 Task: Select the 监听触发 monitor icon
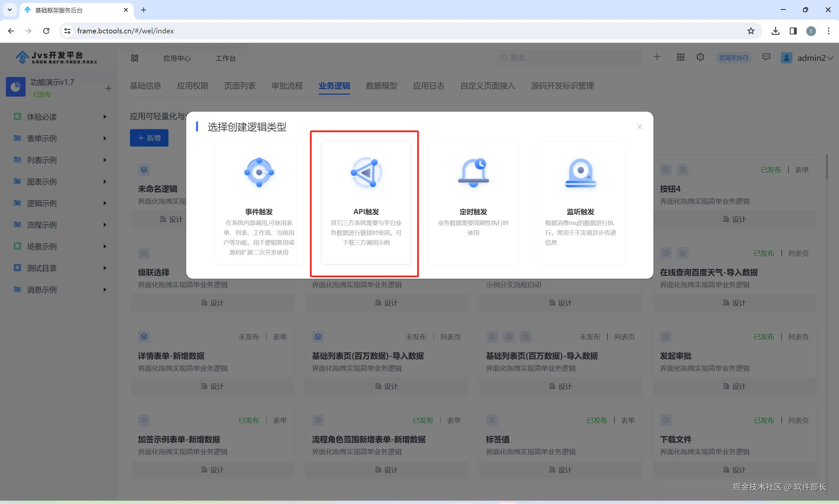coord(580,173)
